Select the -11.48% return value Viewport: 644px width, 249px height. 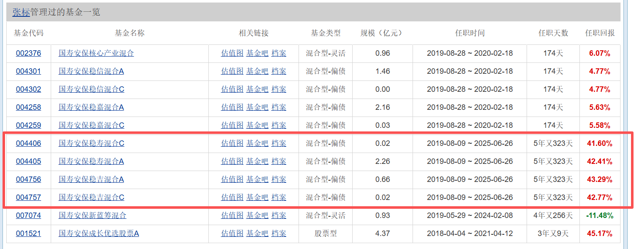(x=600, y=215)
